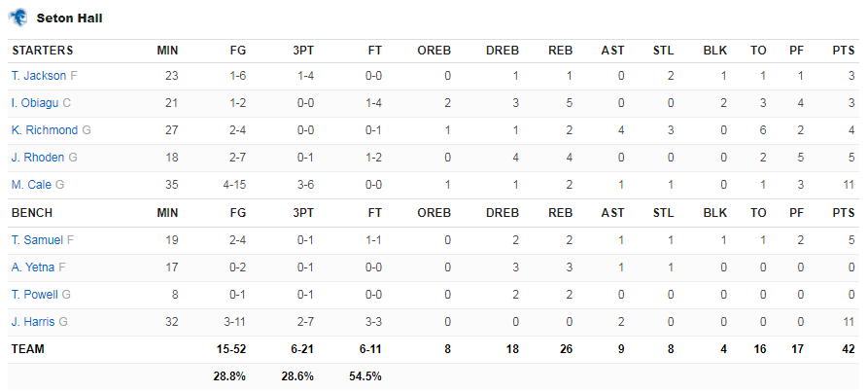This screenshot has width=868, height=392.
Task: Open T. Powell player link
Action: (x=34, y=295)
